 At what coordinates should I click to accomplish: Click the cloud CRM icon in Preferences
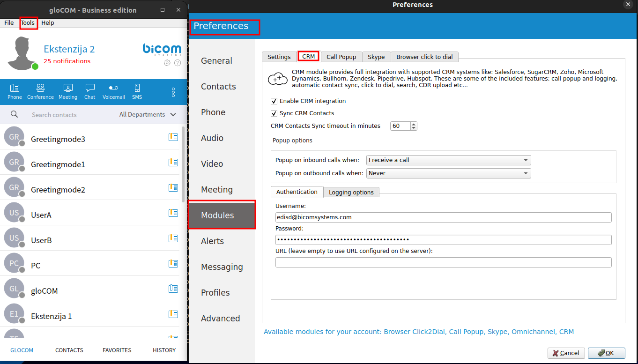point(277,79)
